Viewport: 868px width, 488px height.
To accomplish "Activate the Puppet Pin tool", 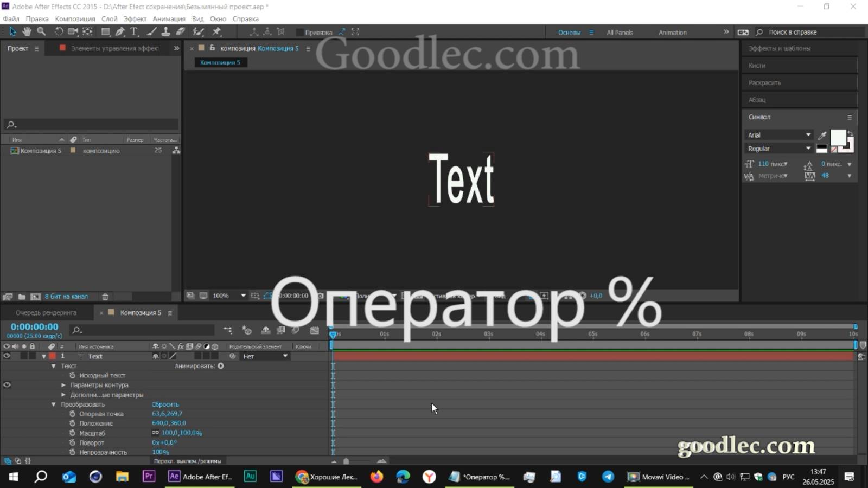I will [217, 31].
